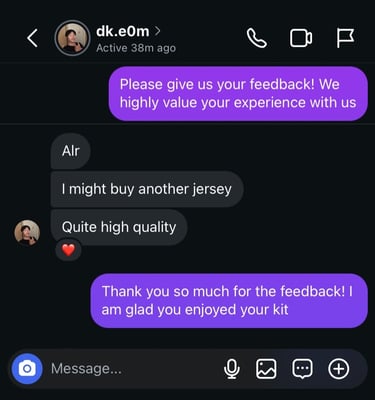Select the "Quite high quality" message

click(x=119, y=227)
